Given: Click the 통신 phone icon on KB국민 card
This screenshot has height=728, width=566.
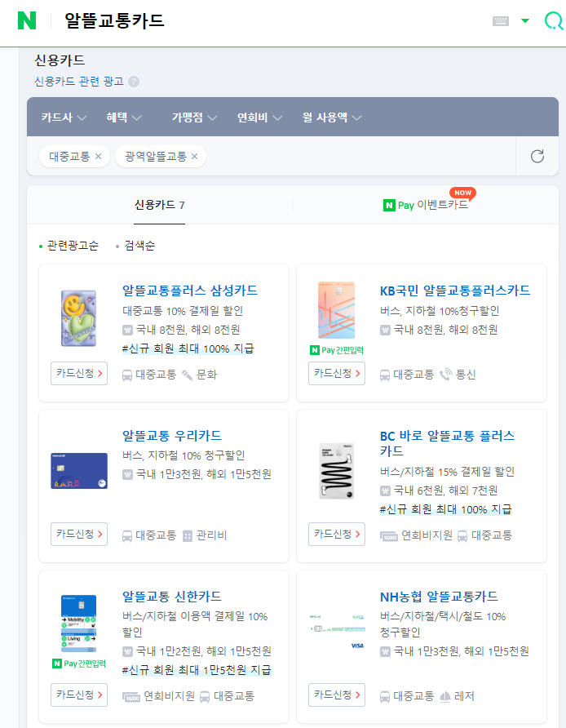Looking at the screenshot, I should [446, 375].
